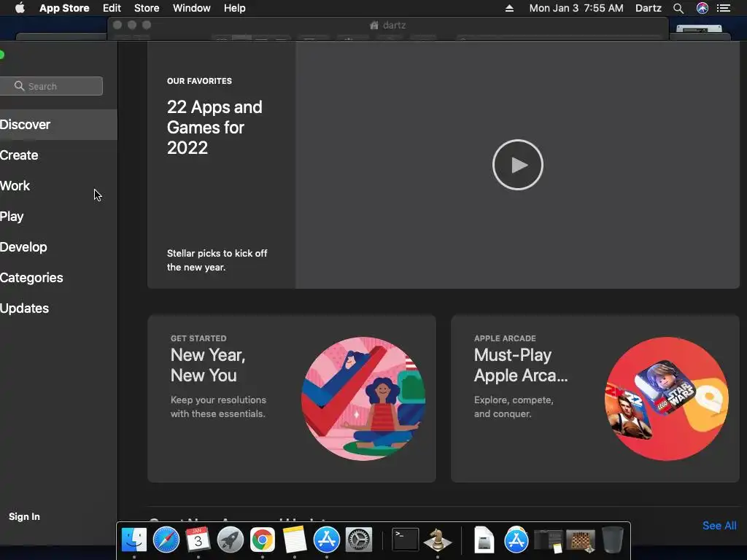Open Calendar icon in the Dock
Image resolution: width=747 pixels, height=560 pixels.
click(x=198, y=540)
